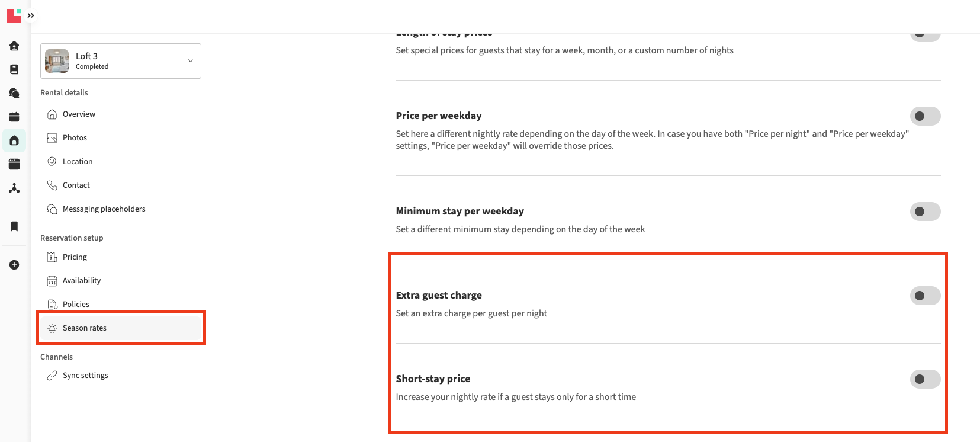Open the chat messages icon in the sidebar

click(x=14, y=93)
